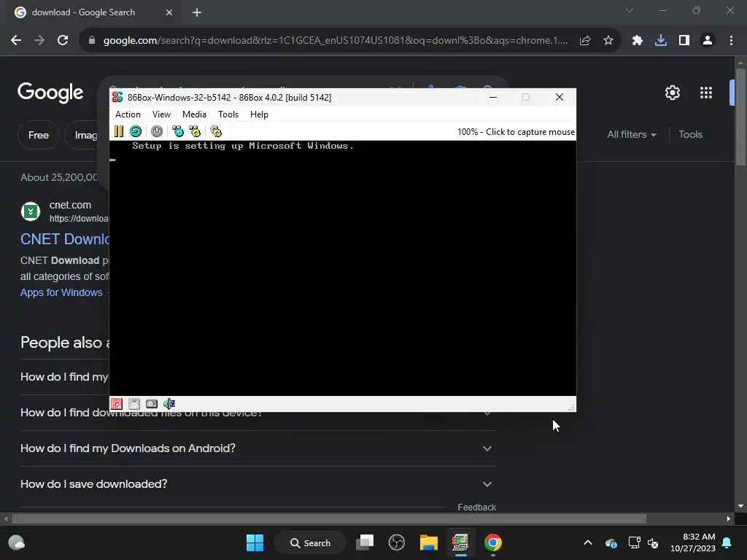747x560 pixels.
Task: Click cnet.com site favicon
Action: tap(31, 211)
